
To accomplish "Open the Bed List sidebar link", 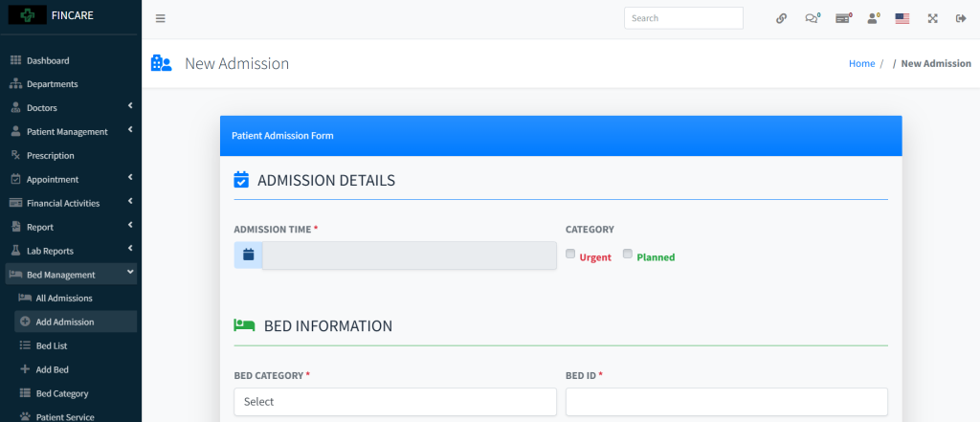I will click(x=52, y=345).
